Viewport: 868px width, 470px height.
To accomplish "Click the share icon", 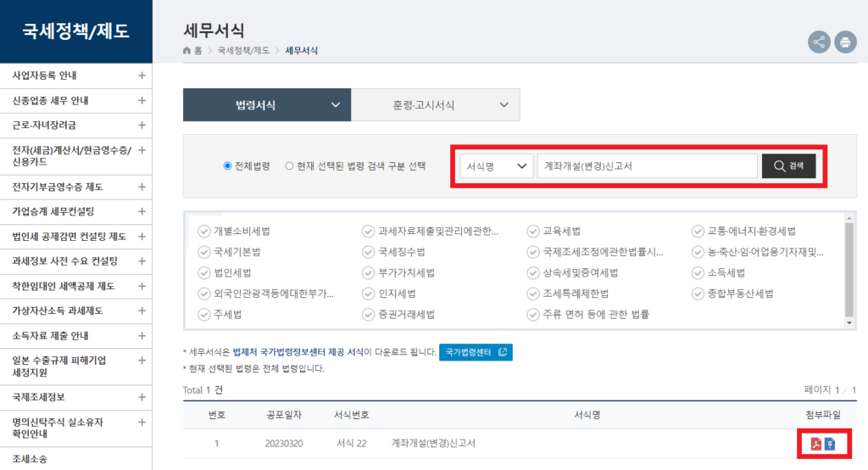I will click(818, 42).
